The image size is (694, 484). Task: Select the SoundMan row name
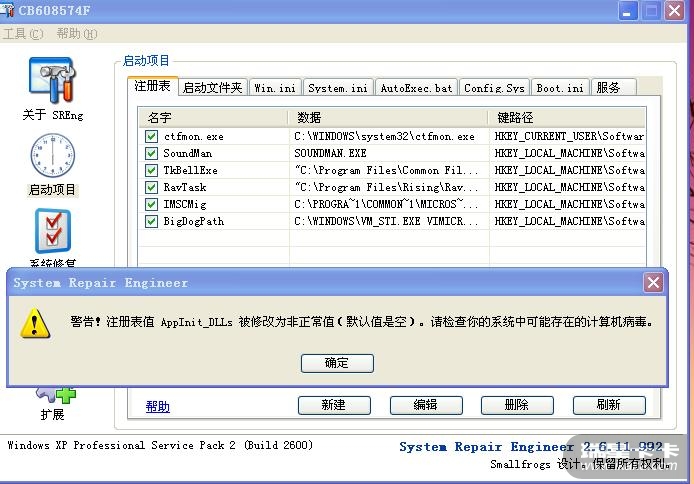click(188, 153)
